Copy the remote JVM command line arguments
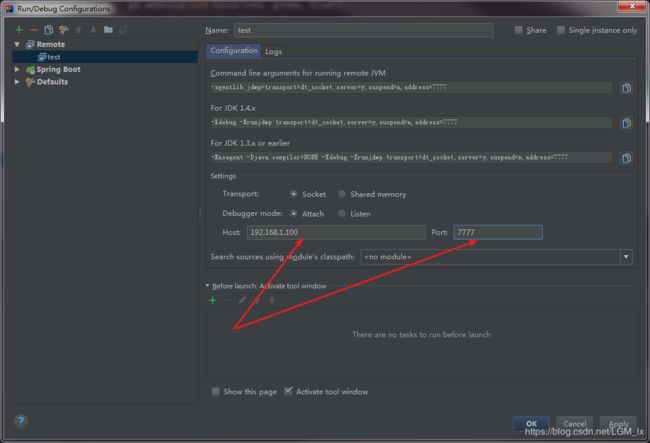The width and height of the screenshot is (650, 443). coord(626,88)
